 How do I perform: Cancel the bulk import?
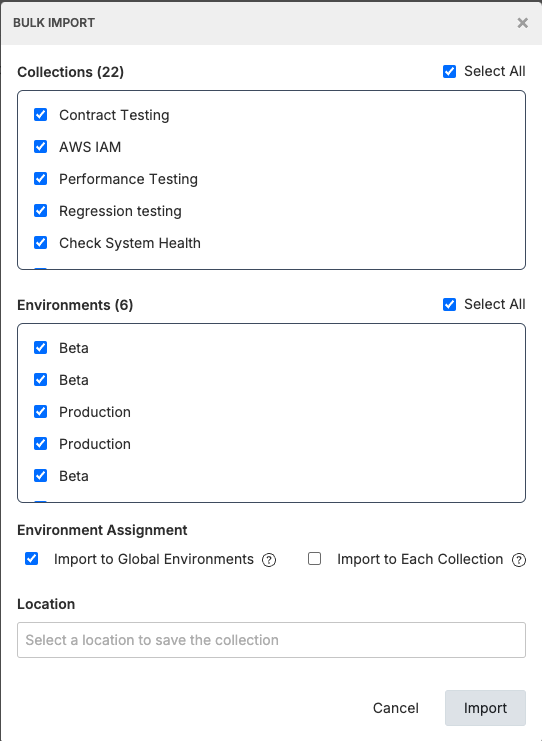(x=396, y=708)
